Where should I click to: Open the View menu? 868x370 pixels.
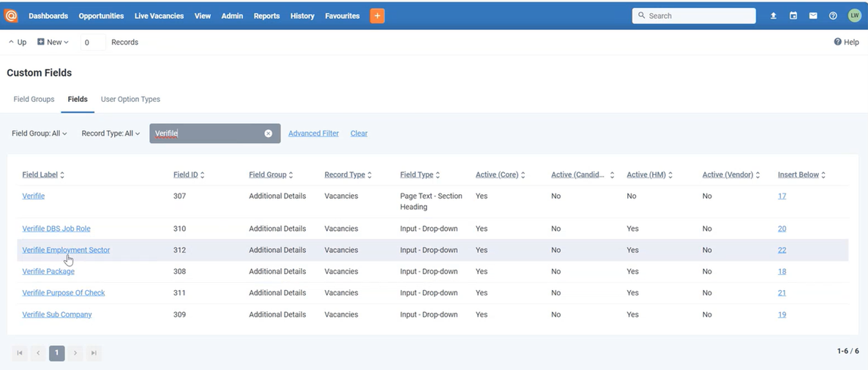click(203, 16)
